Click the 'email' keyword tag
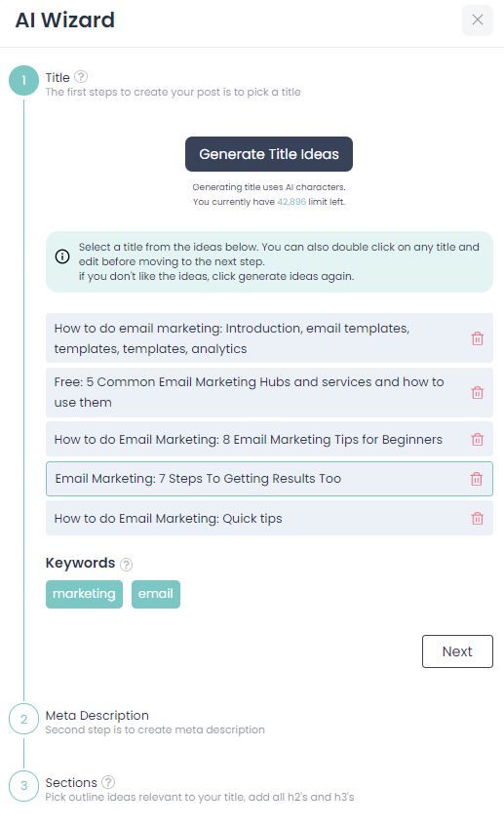The image size is (504, 827). coord(156,595)
